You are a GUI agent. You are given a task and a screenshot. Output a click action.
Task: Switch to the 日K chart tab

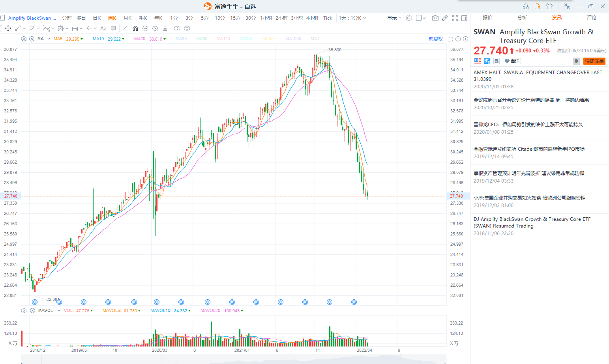click(97, 18)
